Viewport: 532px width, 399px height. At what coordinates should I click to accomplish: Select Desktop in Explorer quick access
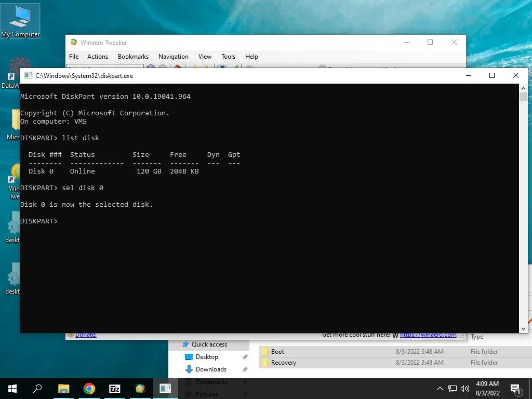[207, 357]
